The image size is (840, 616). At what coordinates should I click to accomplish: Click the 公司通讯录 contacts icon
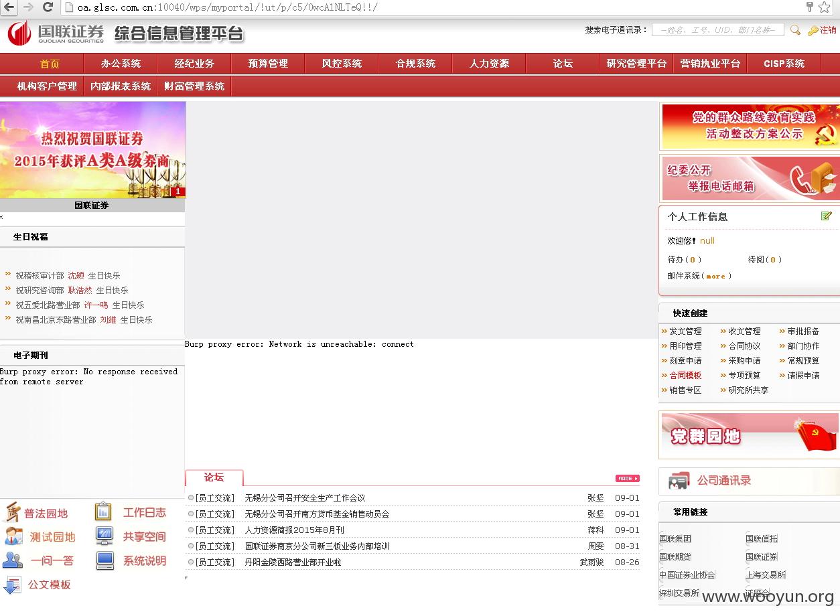(679, 481)
